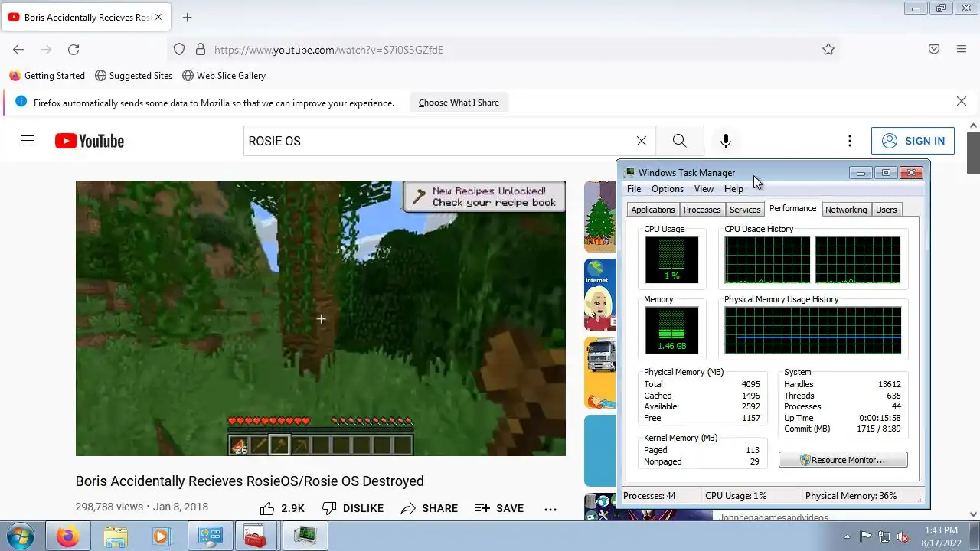This screenshot has width=980, height=551.
Task: Click the Memory 1.46 GB meter
Action: [671, 330]
